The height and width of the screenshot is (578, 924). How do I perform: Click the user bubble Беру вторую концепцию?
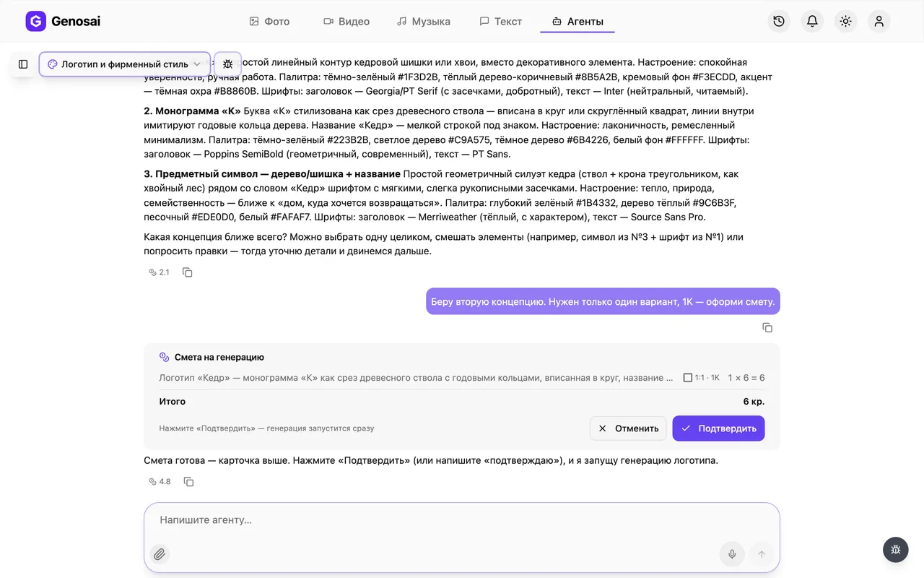tap(603, 301)
